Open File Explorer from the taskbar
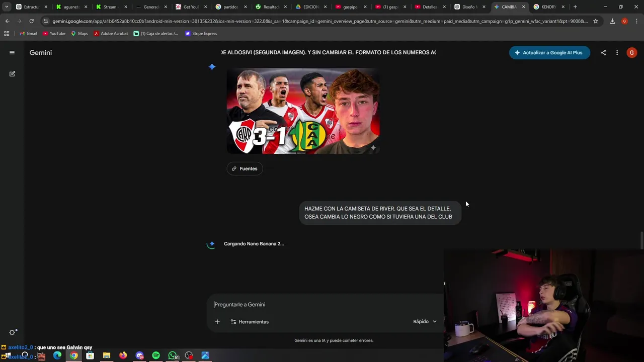 [107, 355]
